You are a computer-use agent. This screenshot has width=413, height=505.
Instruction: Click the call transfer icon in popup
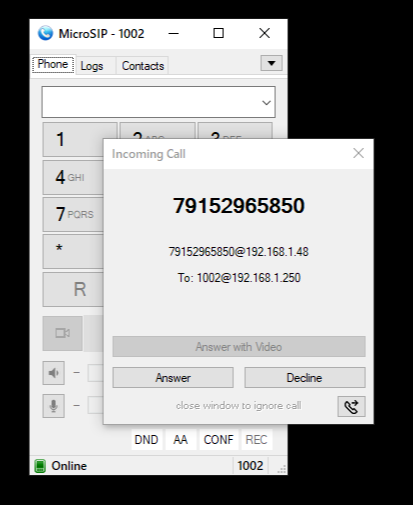click(x=351, y=406)
